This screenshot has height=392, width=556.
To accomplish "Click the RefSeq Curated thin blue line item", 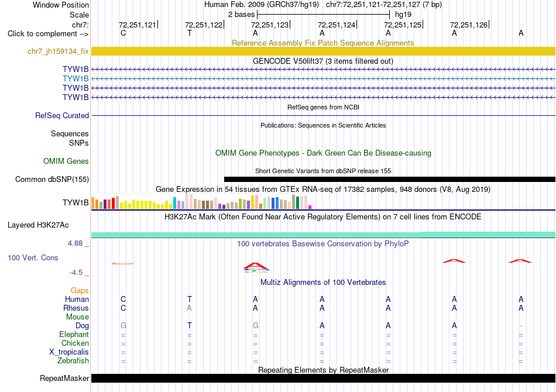I will [x=323, y=115].
